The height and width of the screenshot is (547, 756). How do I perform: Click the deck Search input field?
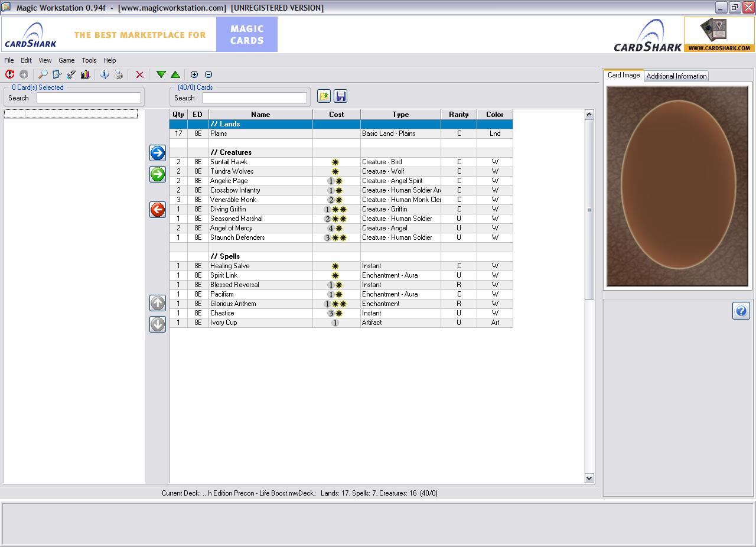point(255,98)
